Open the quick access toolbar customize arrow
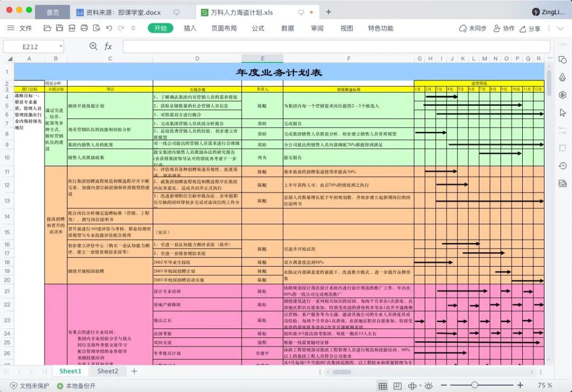The height and width of the screenshot is (392, 572). pyautogui.click(x=133, y=28)
